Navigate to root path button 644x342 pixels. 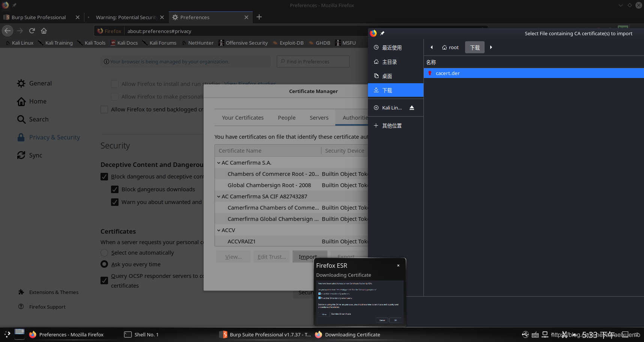(450, 47)
